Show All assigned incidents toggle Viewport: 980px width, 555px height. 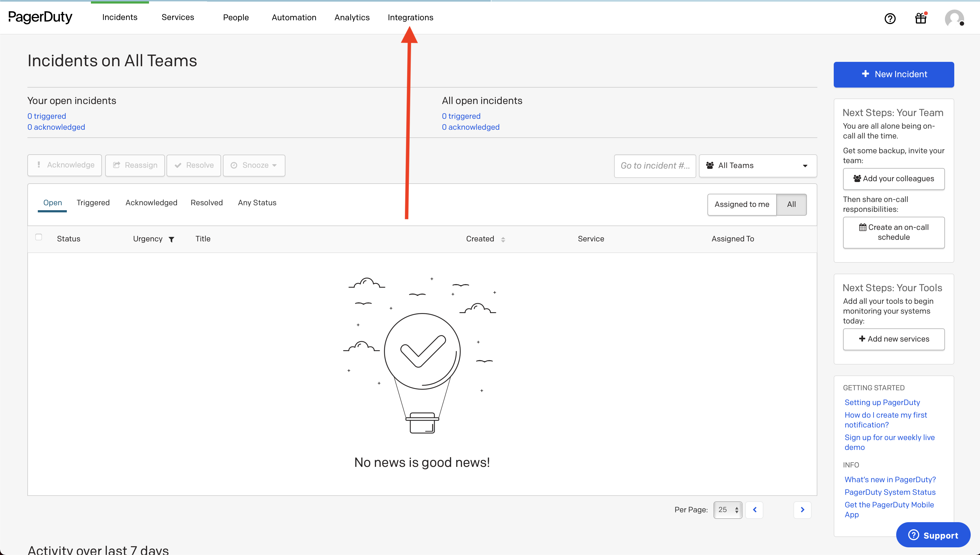tap(791, 204)
